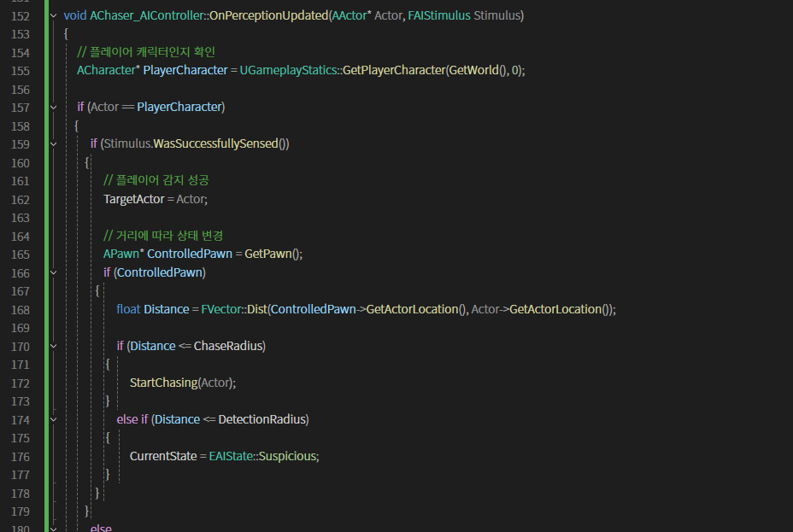
Task: Collapse the else-if block at line 174
Action: (53, 419)
